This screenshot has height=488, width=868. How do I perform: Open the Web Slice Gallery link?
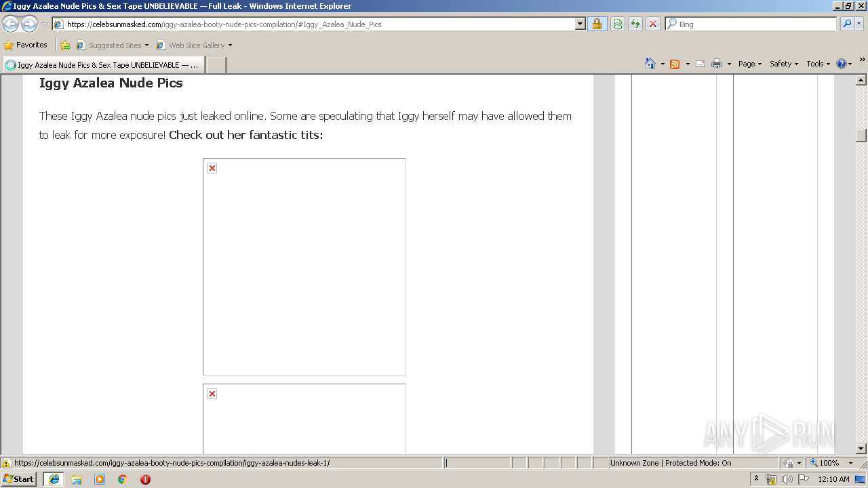191,45
